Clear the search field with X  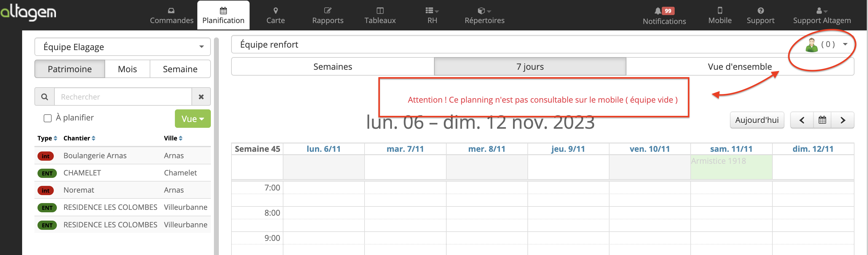pyautogui.click(x=201, y=97)
